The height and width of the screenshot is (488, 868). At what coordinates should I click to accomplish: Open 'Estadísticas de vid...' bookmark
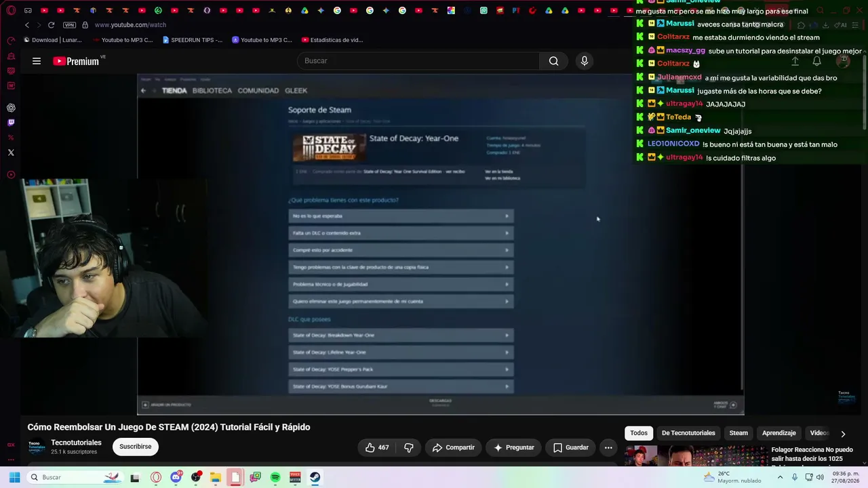(332, 40)
